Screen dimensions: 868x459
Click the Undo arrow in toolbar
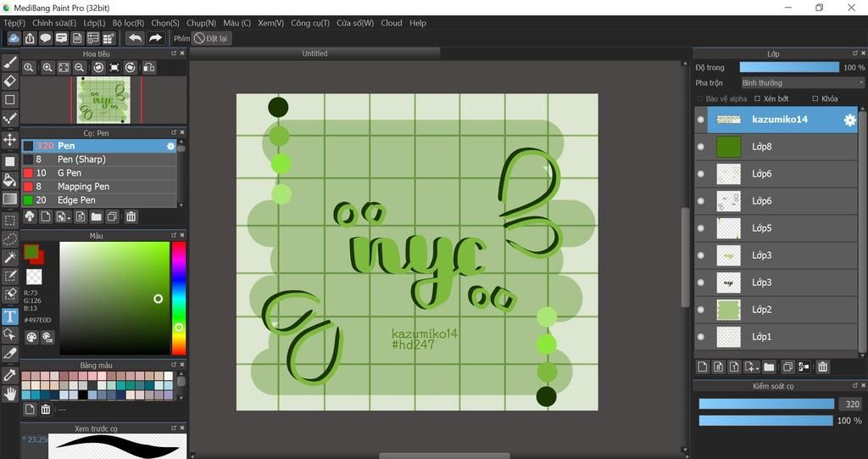coord(135,38)
